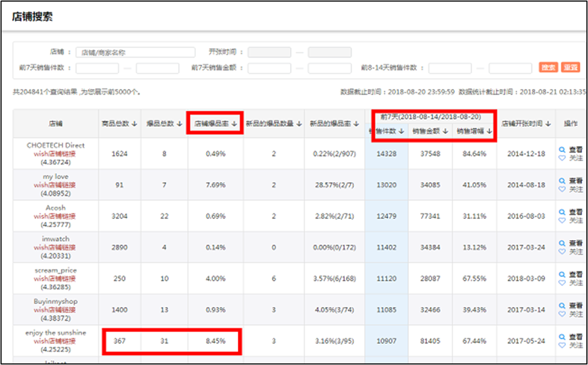This screenshot has height=365, width=588.
Task: View details icon for the imwatch store
Action: (x=562, y=243)
